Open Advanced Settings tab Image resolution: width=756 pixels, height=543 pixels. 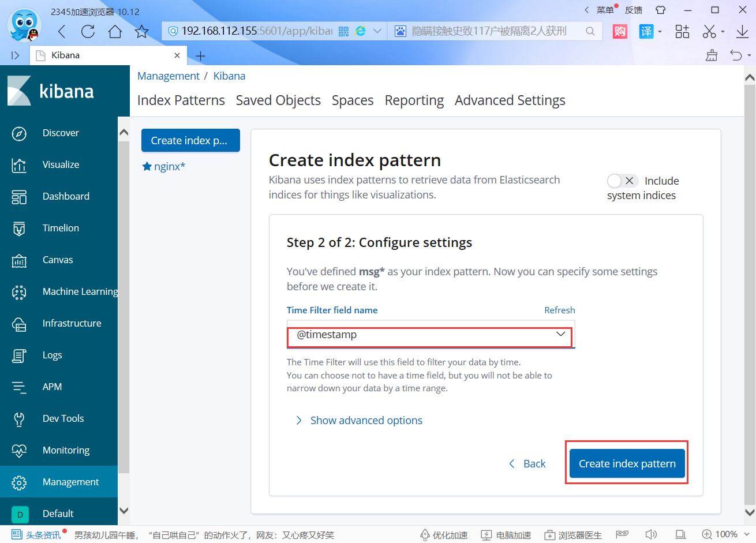[x=510, y=100]
